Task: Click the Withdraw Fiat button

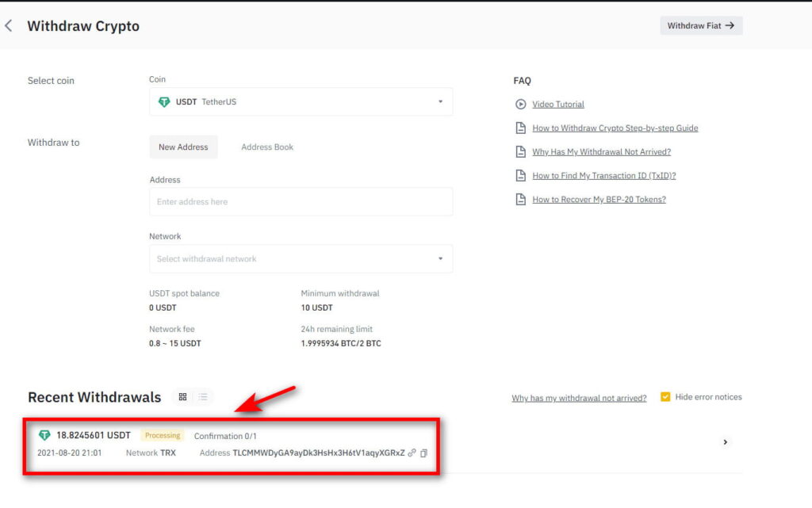Action: (x=701, y=25)
